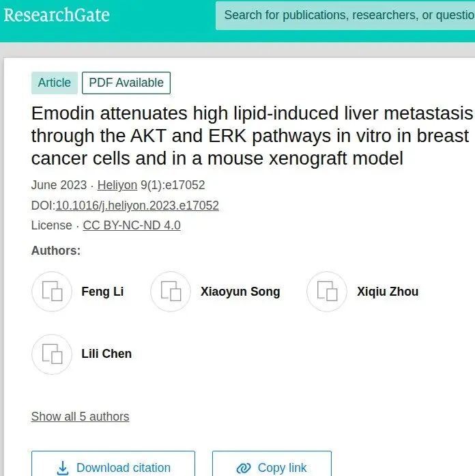475x476 pixels.
Task: View the CC BY-NC-ND 4.0 license
Action: click(x=132, y=225)
